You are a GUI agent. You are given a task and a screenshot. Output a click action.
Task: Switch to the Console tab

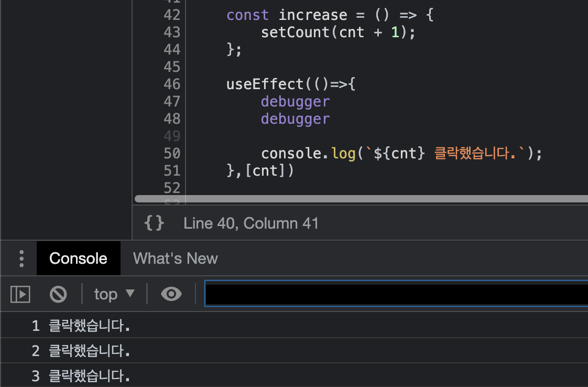point(78,257)
